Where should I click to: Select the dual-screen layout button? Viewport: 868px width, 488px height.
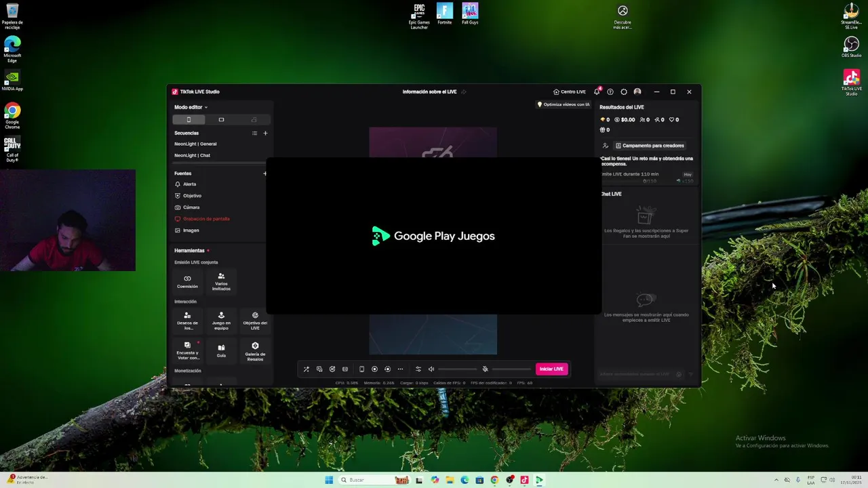coord(254,119)
